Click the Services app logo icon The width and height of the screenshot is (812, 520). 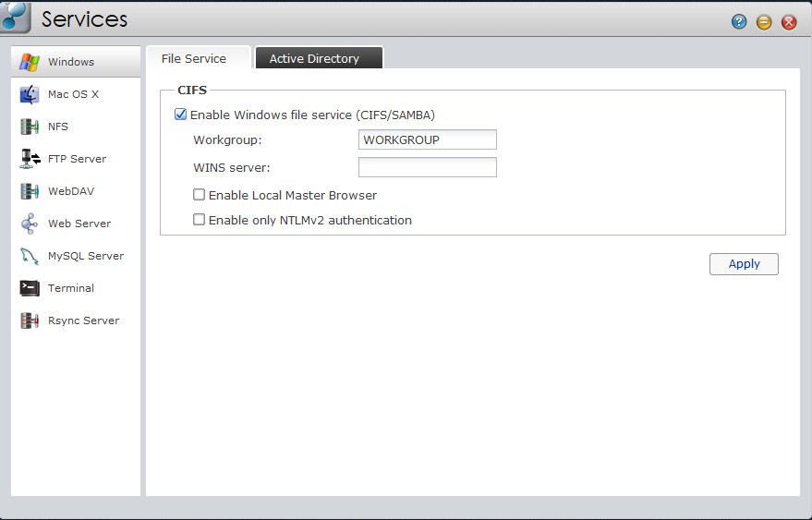tap(16, 18)
